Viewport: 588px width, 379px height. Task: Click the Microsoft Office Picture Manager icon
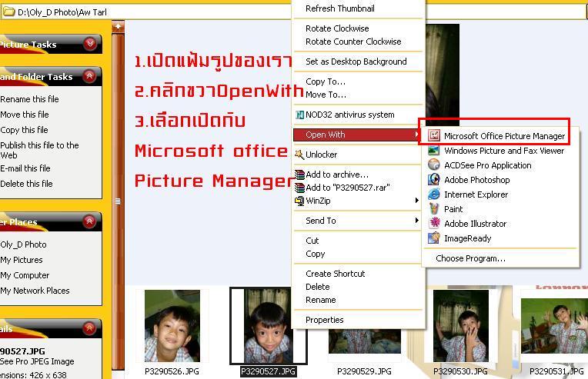click(434, 135)
